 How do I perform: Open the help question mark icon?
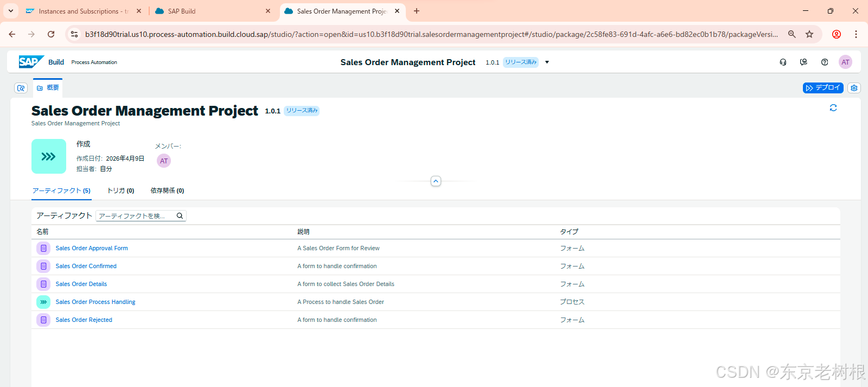point(825,62)
